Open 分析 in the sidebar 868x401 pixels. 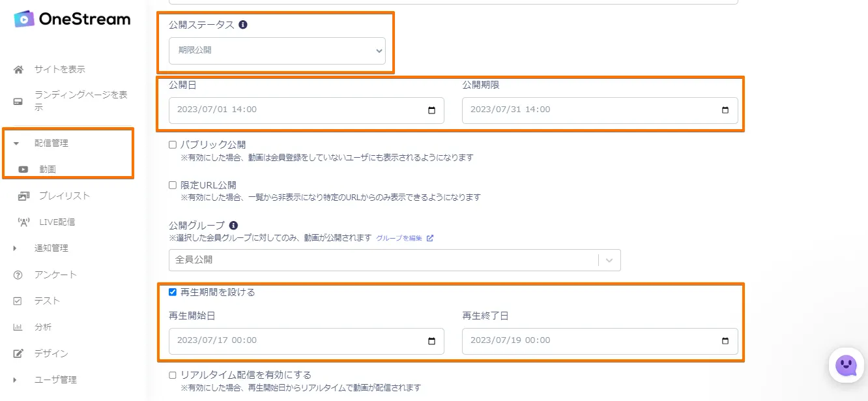click(x=43, y=327)
